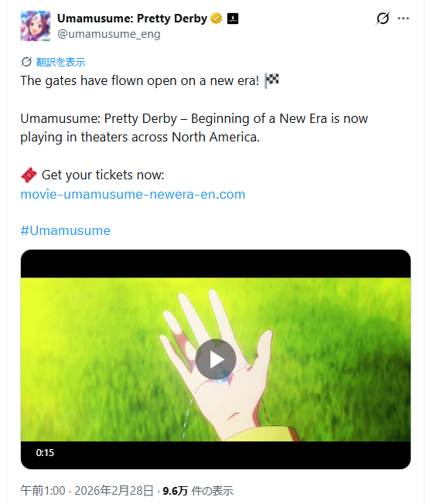Click the black bar above the video
Image resolution: width=430 pixels, height=504 pixels.
[x=216, y=264]
